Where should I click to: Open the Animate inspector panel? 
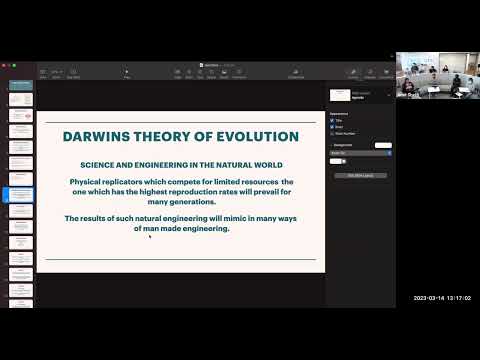tap(370, 74)
